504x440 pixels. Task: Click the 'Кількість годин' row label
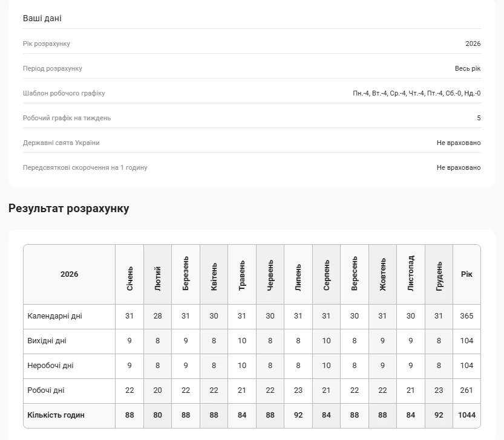click(x=56, y=415)
